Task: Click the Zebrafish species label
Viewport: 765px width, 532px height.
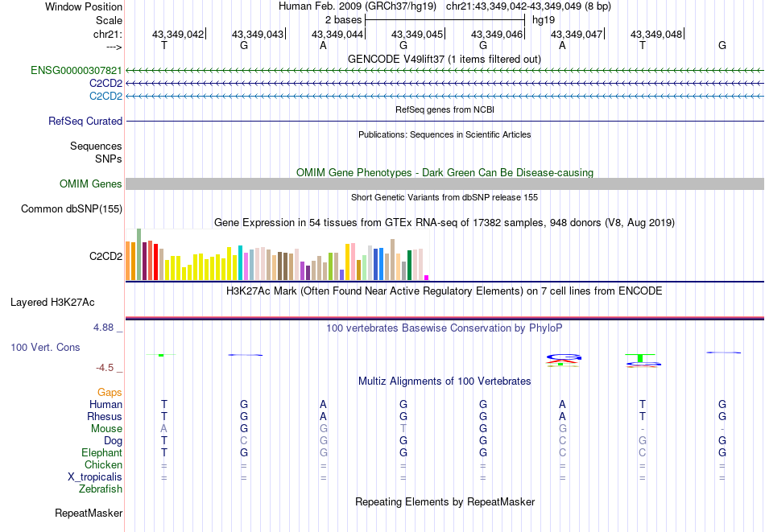Action: click(101, 489)
